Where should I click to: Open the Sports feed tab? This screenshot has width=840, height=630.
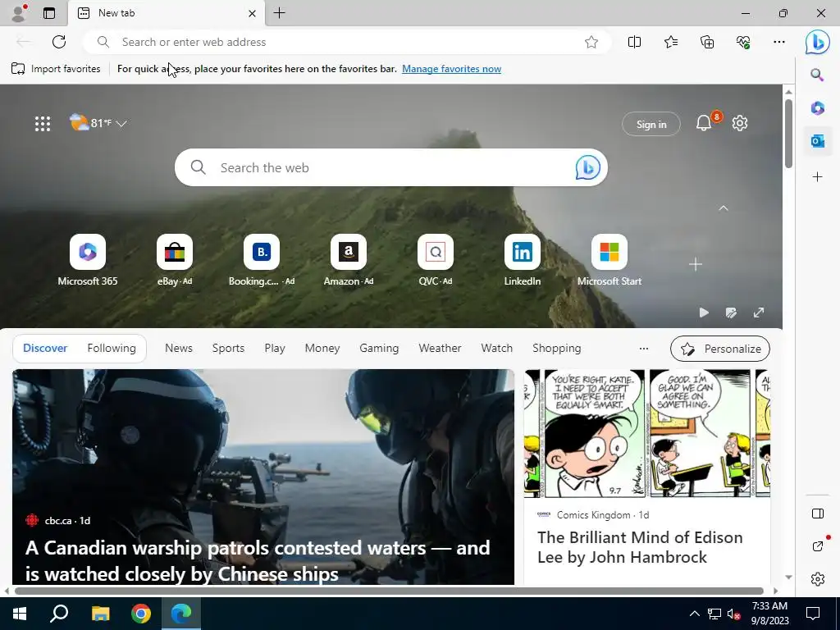[x=228, y=348]
